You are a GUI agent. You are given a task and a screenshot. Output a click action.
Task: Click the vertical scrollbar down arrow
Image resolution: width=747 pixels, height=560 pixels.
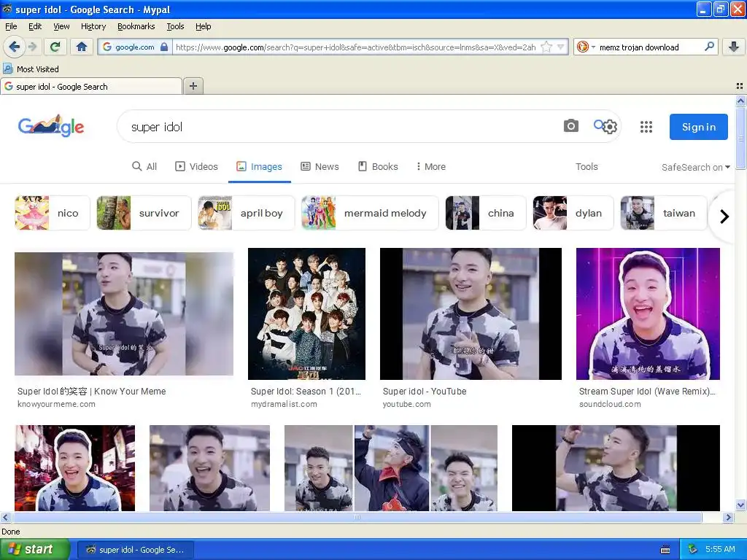point(740,505)
